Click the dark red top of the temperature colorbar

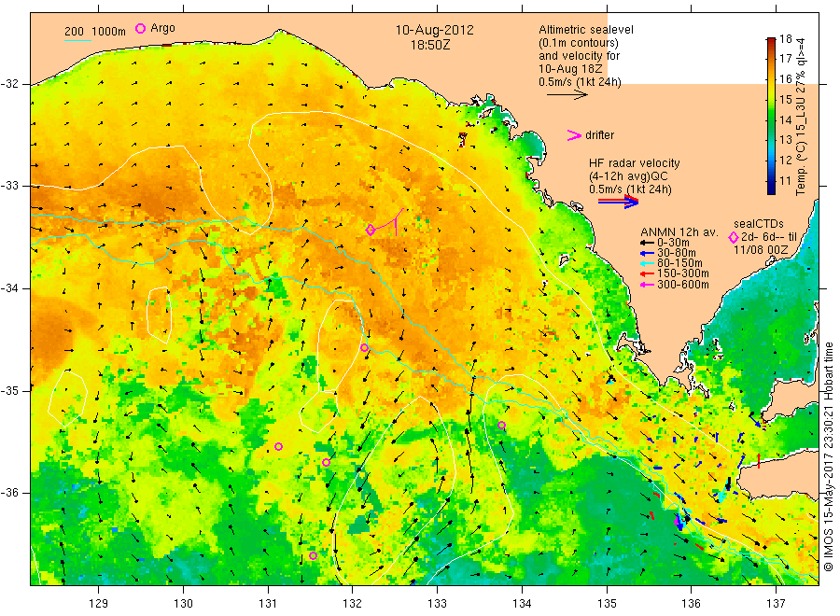coord(771,41)
